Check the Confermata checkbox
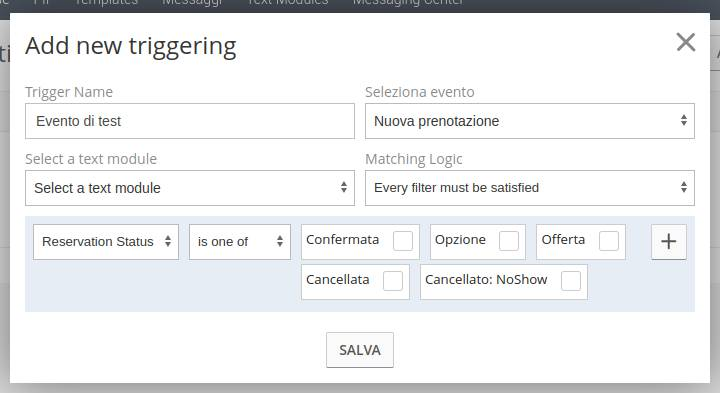720x393 pixels. coord(403,241)
